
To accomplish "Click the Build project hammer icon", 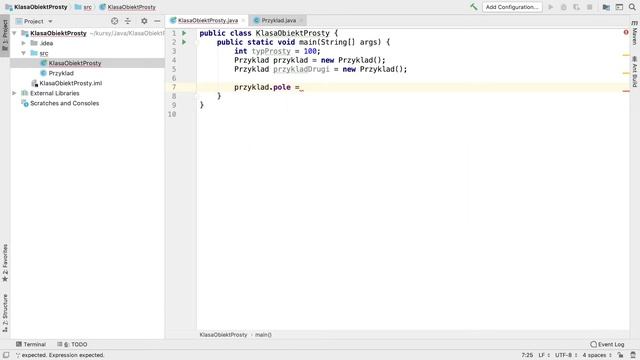I will click(473, 7).
